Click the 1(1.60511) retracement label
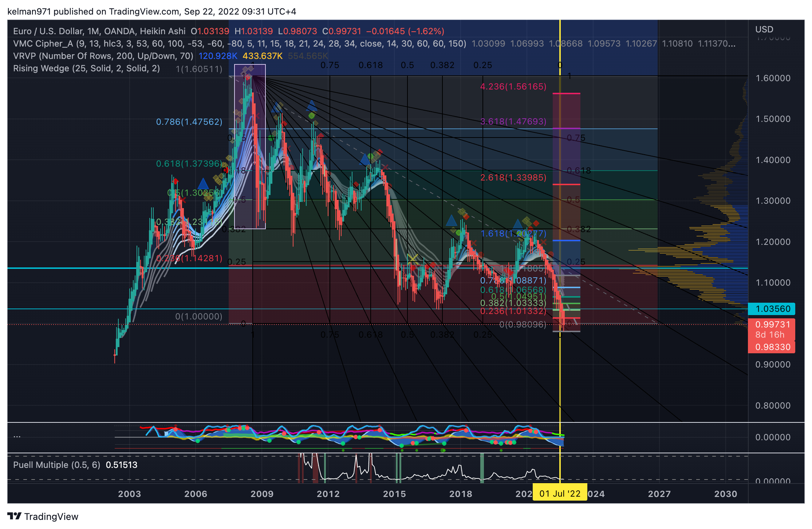This screenshot has width=812, height=529. [x=199, y=69]
